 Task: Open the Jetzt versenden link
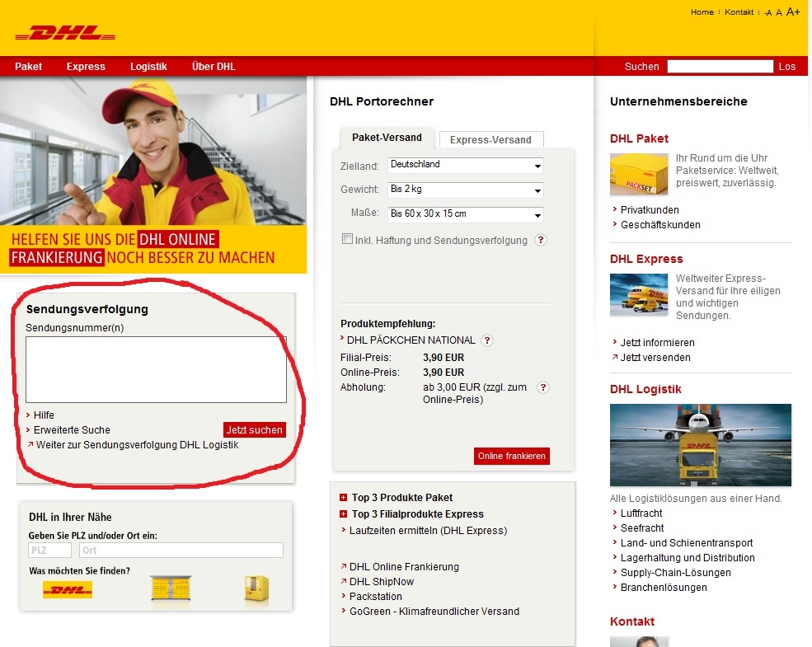coord(655,358)
